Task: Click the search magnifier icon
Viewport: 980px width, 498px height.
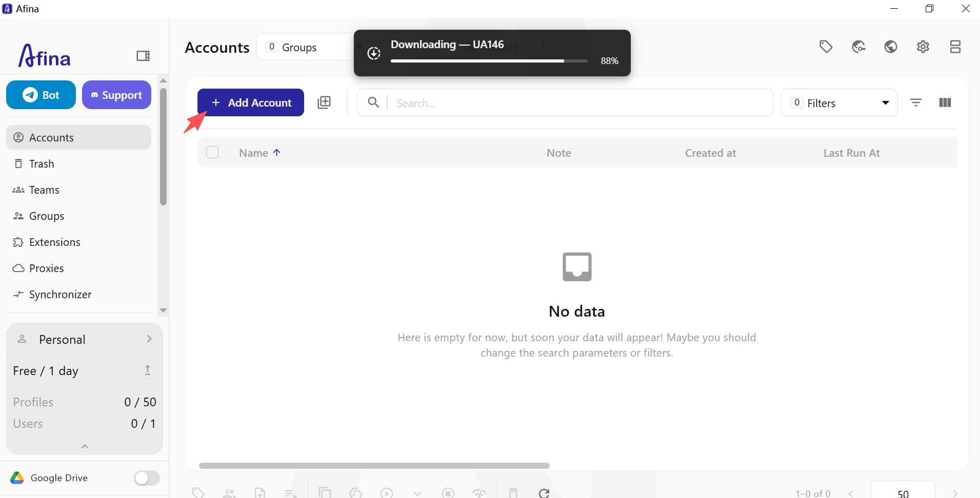Action: point(374,102)
